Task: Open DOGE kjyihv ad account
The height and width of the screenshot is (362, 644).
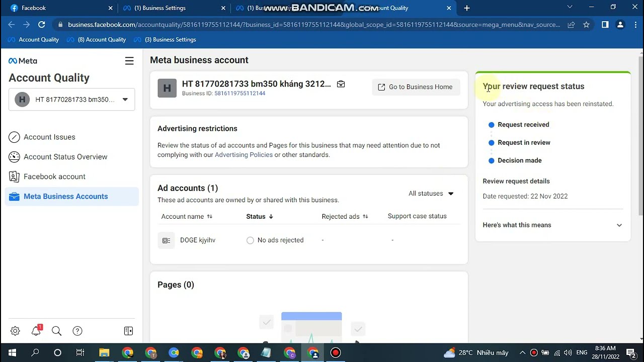Action: coord(198,240)
